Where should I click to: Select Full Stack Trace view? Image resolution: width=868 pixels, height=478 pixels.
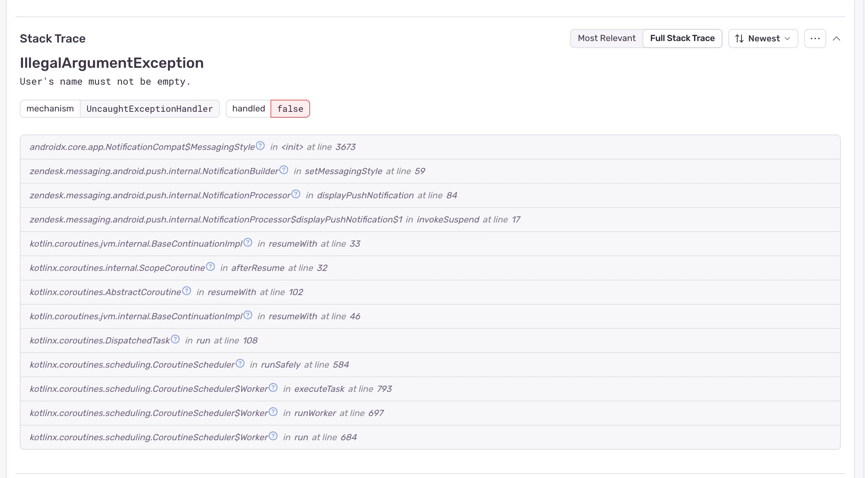click(682, 38)
